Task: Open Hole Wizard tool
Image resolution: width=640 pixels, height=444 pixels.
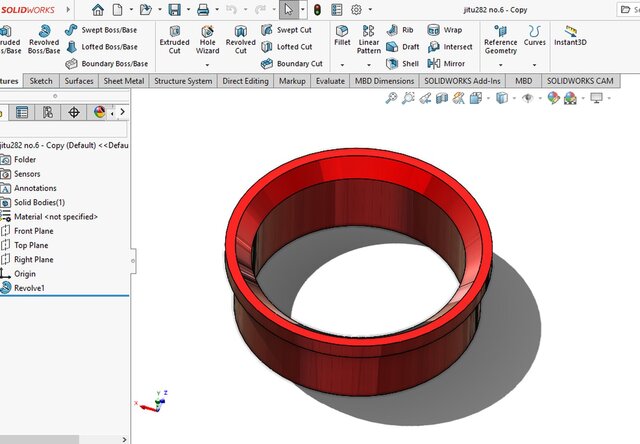Action: pyautogui.click(x=207, y=40)
